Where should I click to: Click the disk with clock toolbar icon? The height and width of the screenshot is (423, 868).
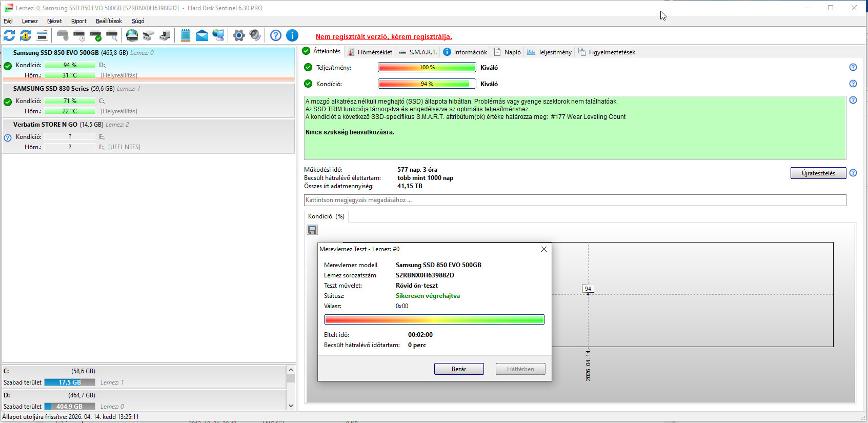pyautogui.click(x=79, y=35)
